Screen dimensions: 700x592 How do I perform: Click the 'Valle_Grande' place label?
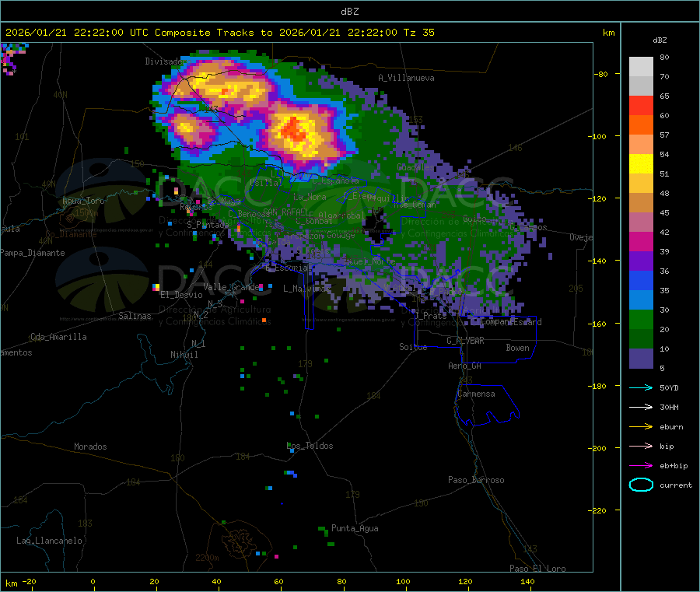point(231,287)
